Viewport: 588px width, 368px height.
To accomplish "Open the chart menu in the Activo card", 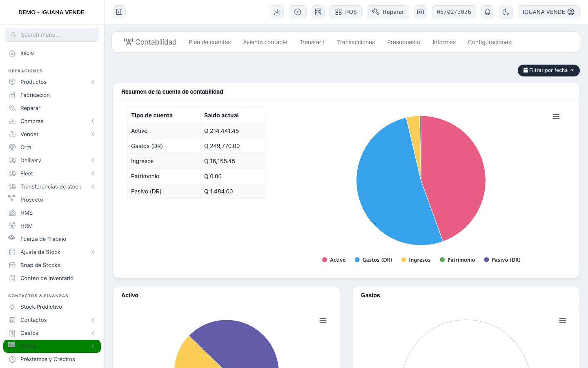I will coord(323,321).
